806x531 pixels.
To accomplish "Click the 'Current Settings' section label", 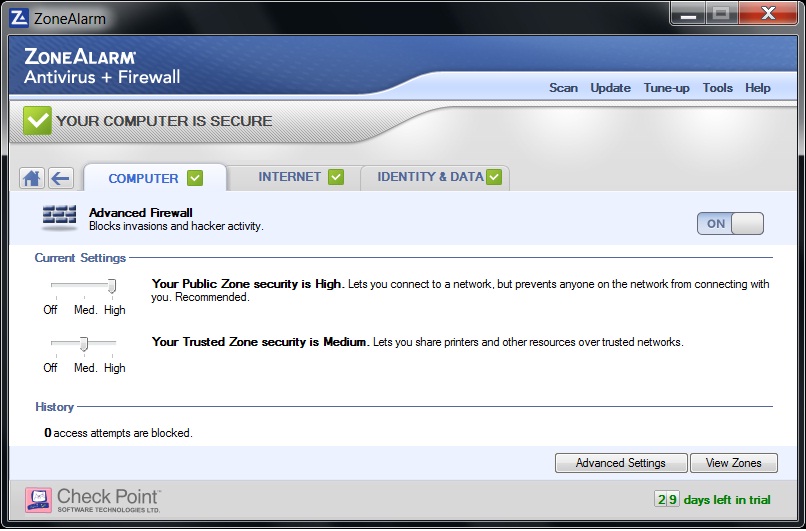I will pos(80,258).
